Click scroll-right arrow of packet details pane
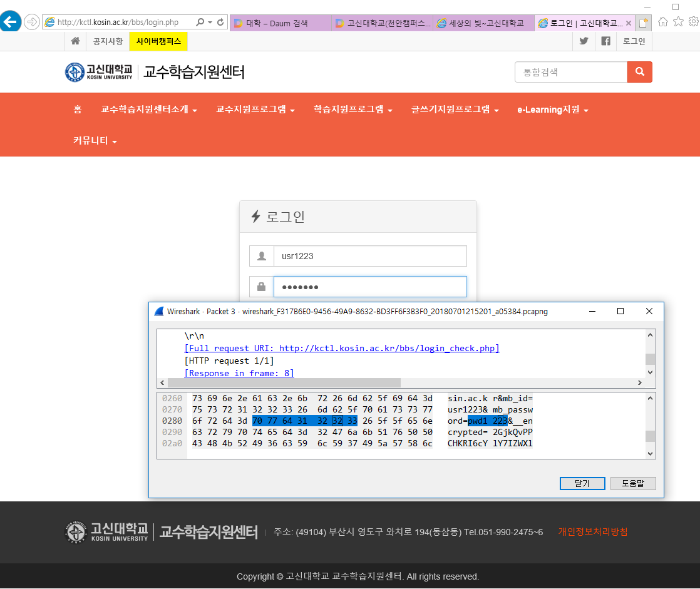This screenshot has width=700, height=589. click(640, 383)
